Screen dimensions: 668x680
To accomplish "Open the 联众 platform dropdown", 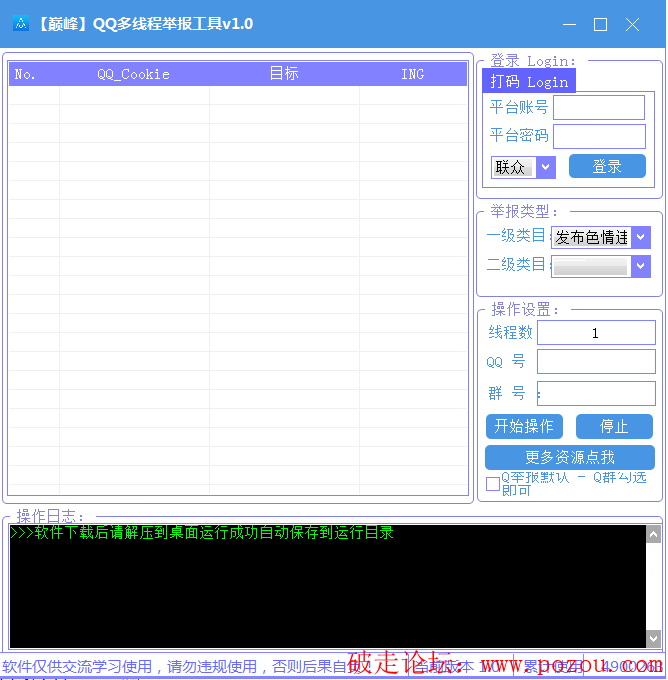I will tap(524, 167).
